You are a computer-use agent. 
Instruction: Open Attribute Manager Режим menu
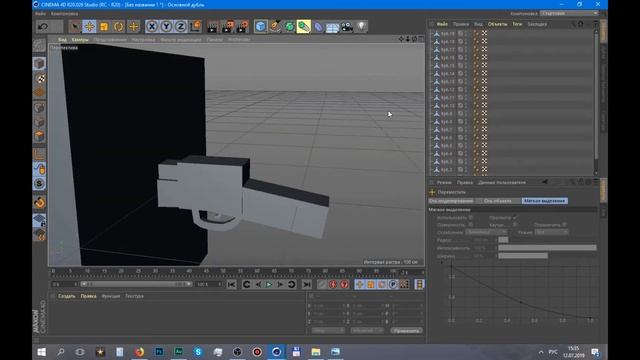point(444,182)
